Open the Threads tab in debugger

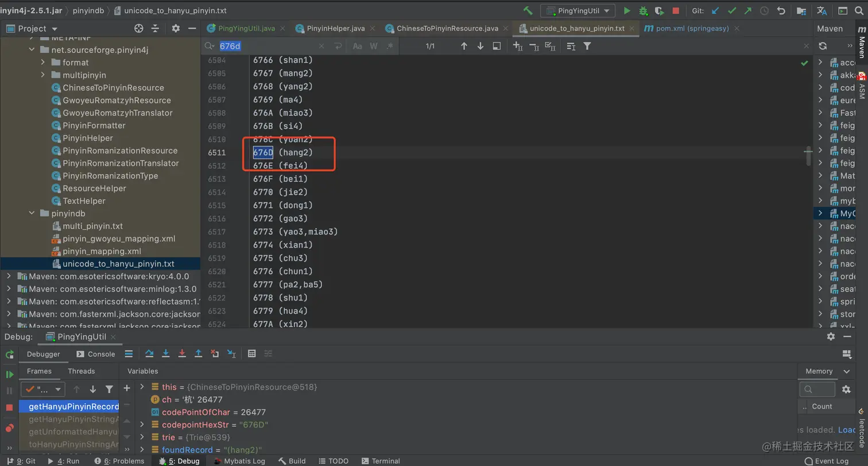[82, 371]
